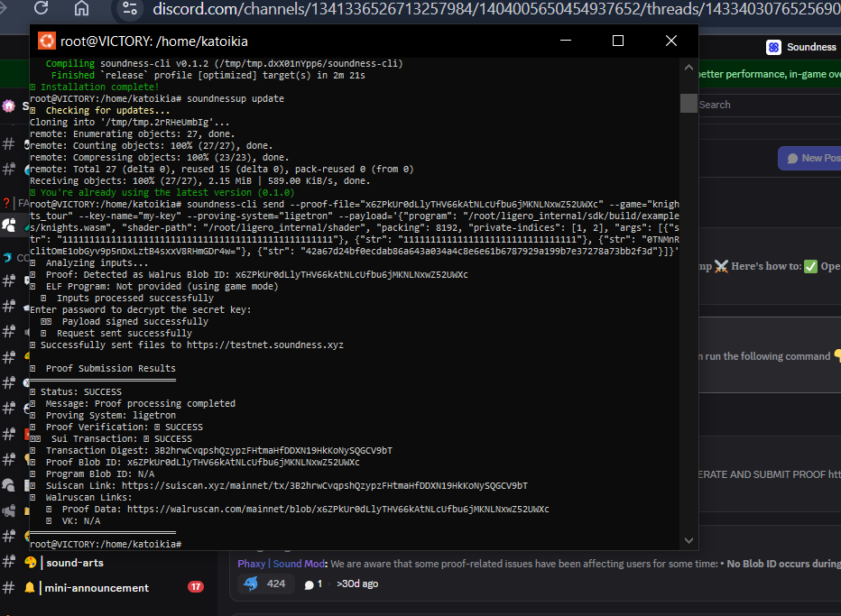
Task: Click 'Enter password to decrypt' prompt line
Action: 141,310
